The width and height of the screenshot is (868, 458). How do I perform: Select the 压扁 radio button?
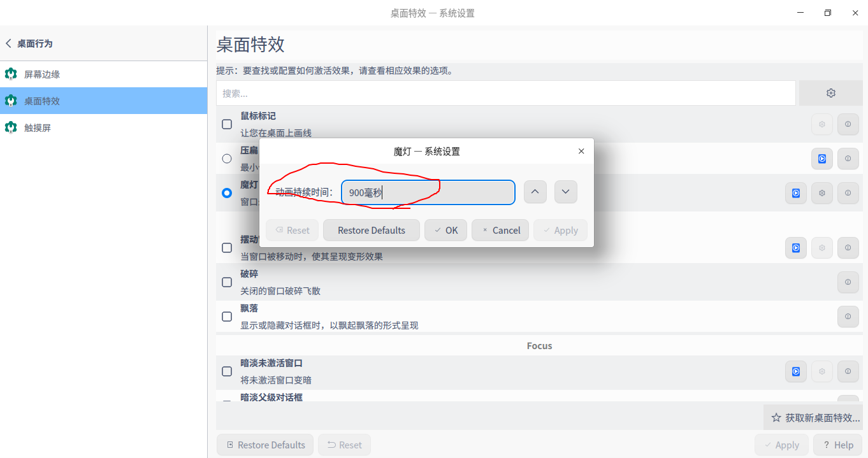click(x=227, y=159)
